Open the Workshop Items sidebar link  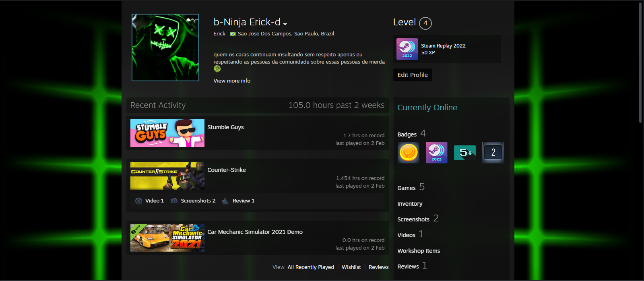click(419, 251)
